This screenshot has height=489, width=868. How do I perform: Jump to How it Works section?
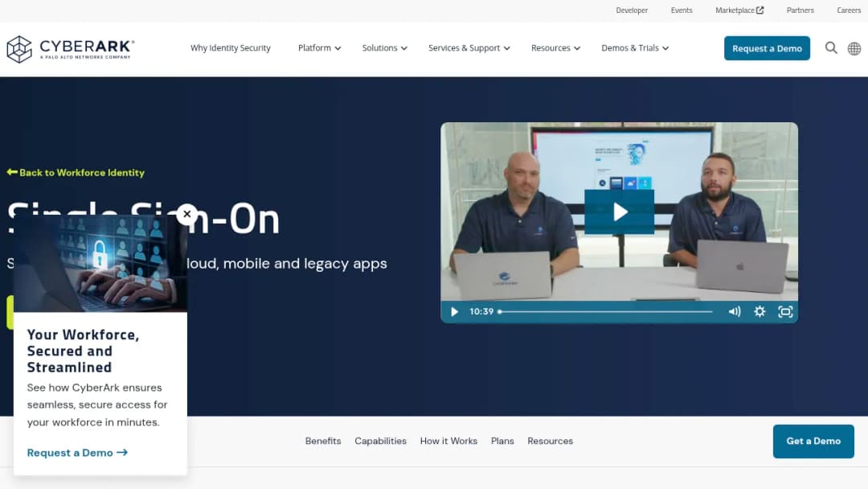pos(448,441)
